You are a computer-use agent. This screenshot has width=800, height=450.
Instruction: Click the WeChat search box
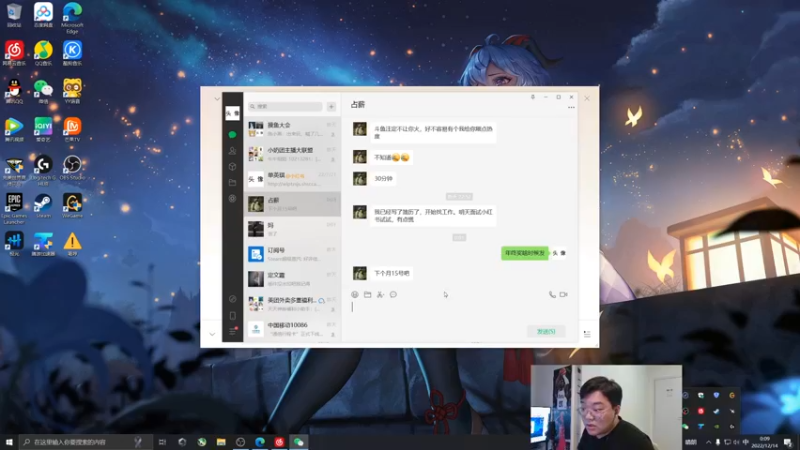click(x=285, y=106)
